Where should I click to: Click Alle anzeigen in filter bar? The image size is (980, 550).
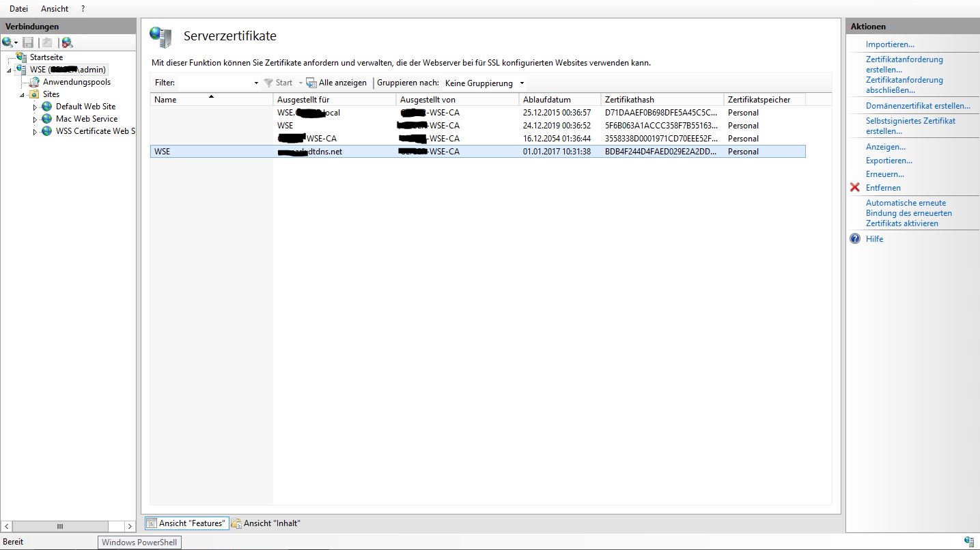pos(337,83)
